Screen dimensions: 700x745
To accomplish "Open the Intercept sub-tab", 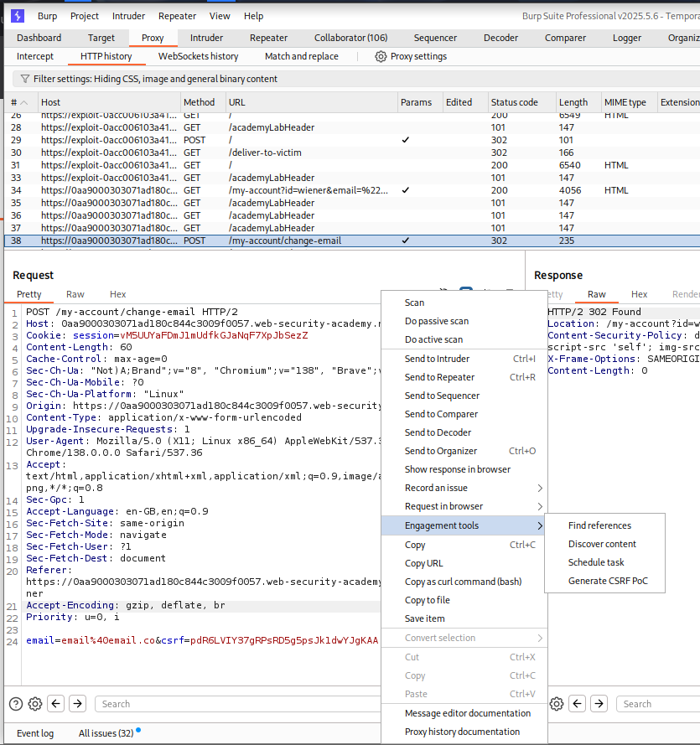I will [x=35, y=56].
